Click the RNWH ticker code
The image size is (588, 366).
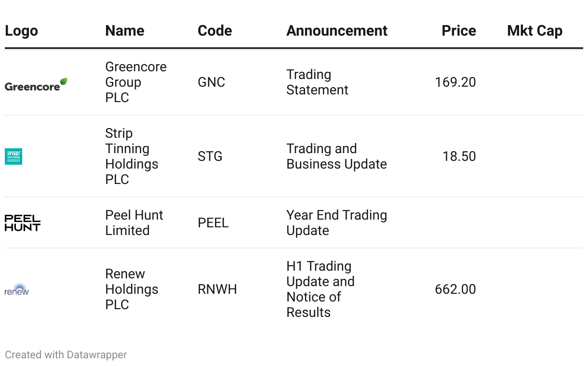tap(217, 289)
